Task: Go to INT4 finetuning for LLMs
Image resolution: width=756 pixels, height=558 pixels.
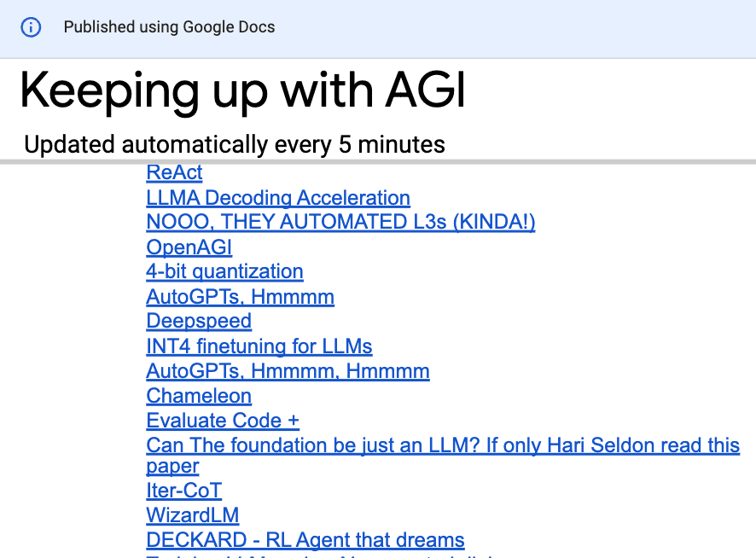Action: coord(259,346)
